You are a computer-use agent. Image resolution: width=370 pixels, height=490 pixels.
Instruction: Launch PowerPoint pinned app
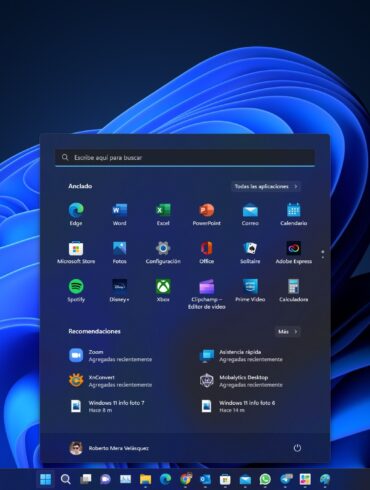207,214
